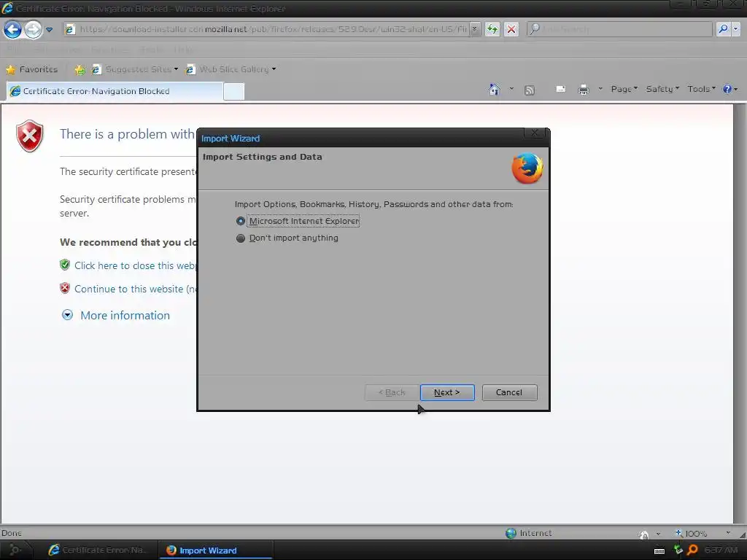Open the Help menu in menu bar
747x560 pixels.
point(183,50)
